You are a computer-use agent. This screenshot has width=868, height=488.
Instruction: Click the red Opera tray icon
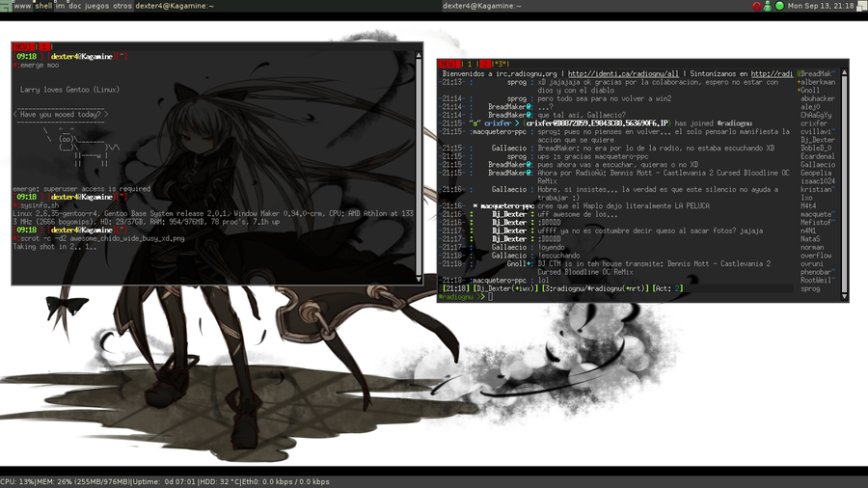coord(757,6)
